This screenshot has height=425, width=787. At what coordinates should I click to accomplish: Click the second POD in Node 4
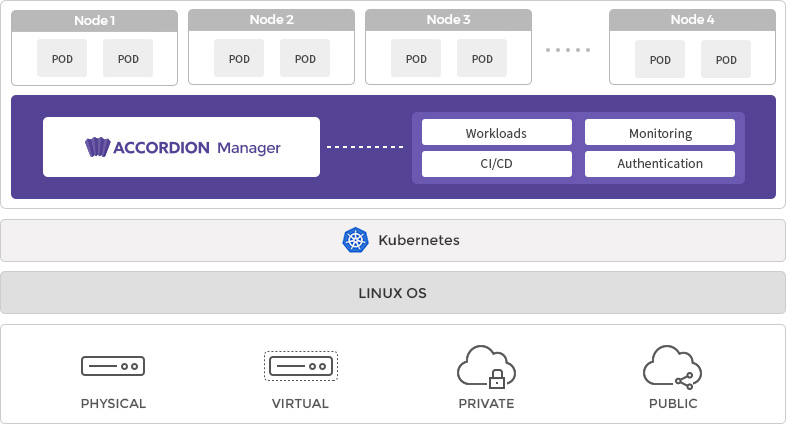[x=726, y=60]
